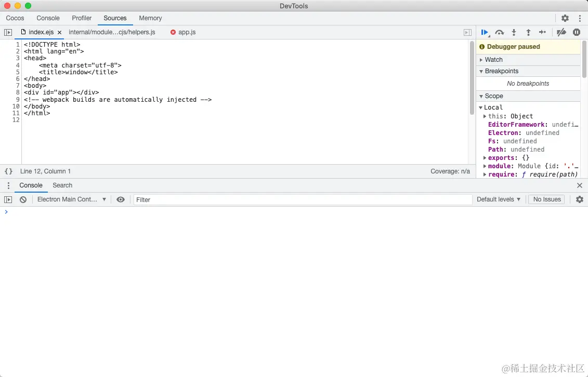
Task: Show the console sidebar
Action: (8, 199)
